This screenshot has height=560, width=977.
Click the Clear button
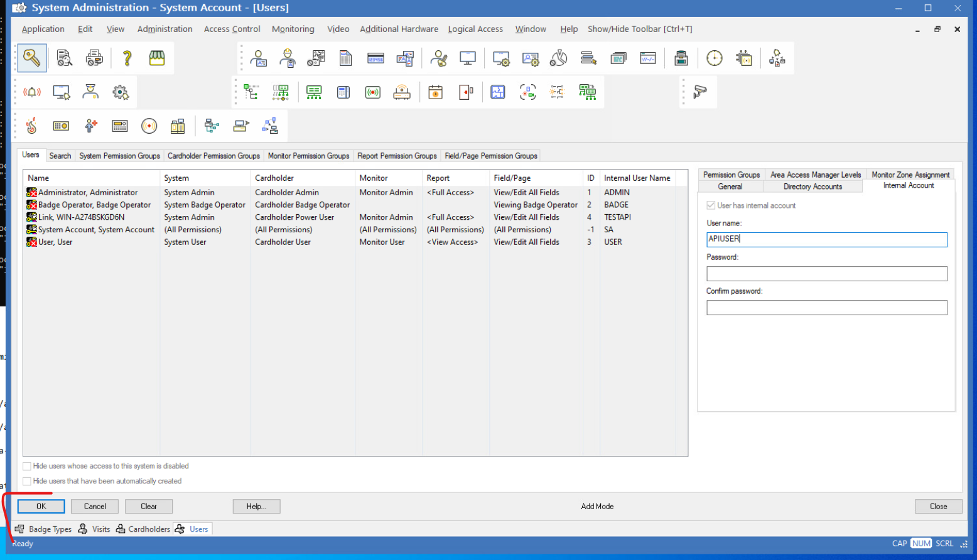[x=149, y=507]
